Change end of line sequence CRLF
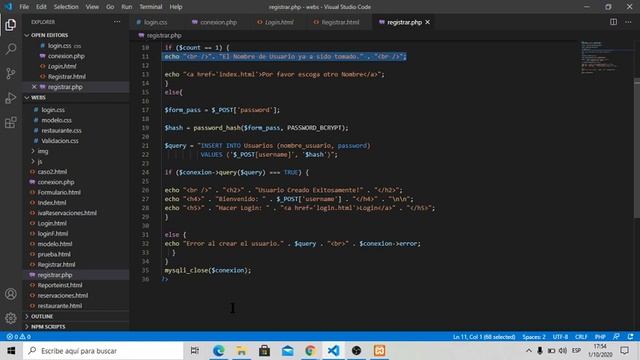Viewport: 640px width, 360px height. (x=581, y=337)
